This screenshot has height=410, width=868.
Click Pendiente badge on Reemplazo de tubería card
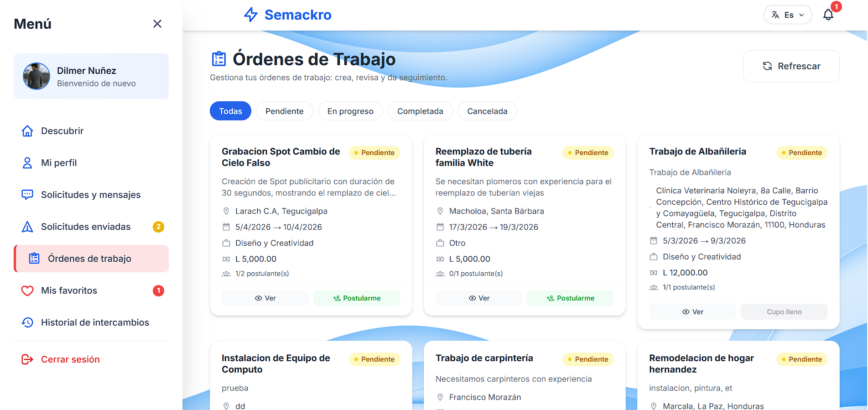coord(588,152)
